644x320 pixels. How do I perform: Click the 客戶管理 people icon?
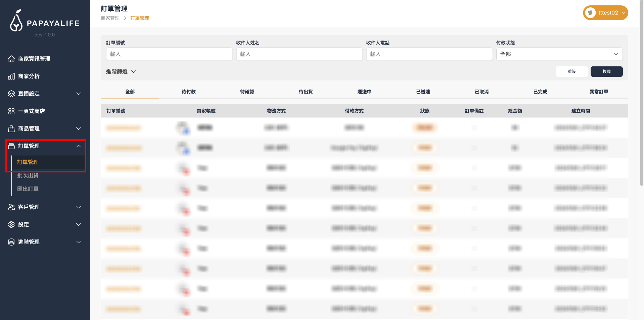(x=11, y=207)
